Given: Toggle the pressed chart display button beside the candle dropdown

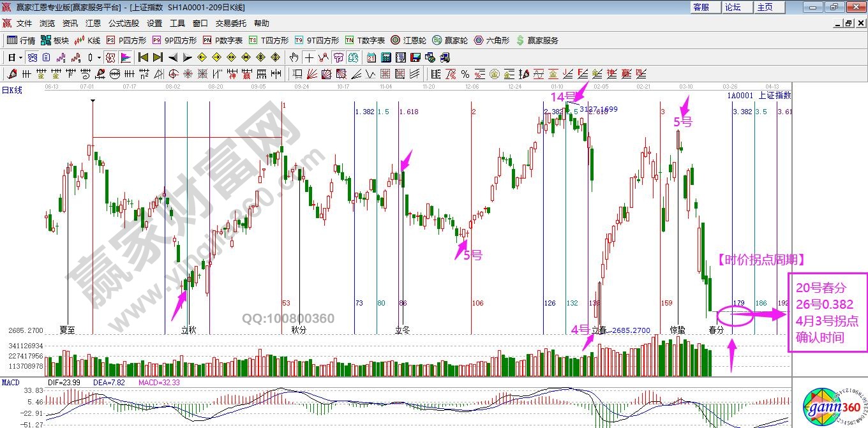Looking at the screenshot, I should coord(110,57).
